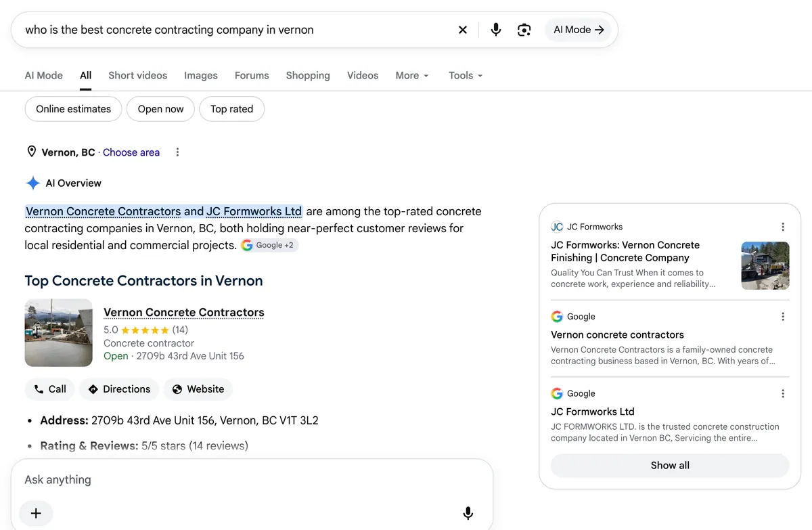Open highlighted Vernon Concrete Contractors and JC Formworks link
The image size is (812, 530).
click(x=164, y=211)
